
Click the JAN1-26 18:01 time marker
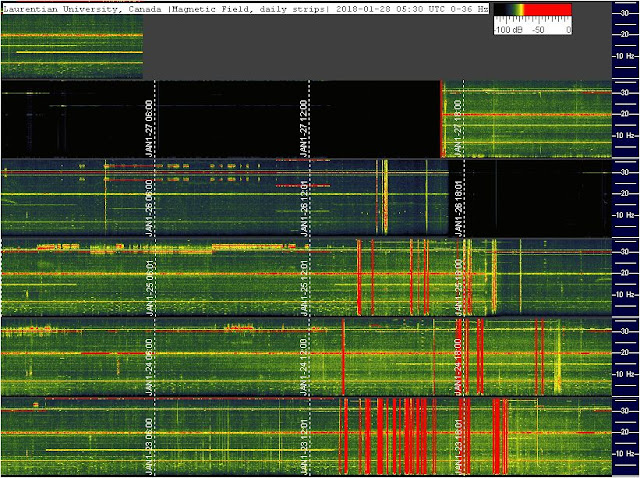click(x=458, y=207)
